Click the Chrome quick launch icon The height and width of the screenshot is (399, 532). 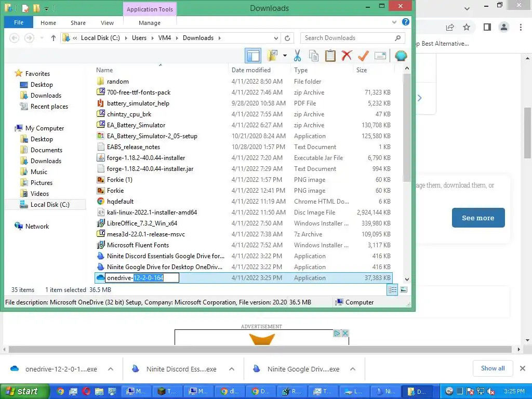[x=60, y=392]
